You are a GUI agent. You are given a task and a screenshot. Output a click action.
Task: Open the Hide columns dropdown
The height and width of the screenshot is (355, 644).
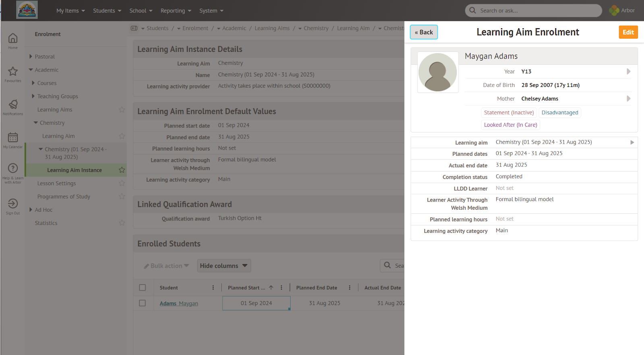pyautogui.click(x=224, y=266)
